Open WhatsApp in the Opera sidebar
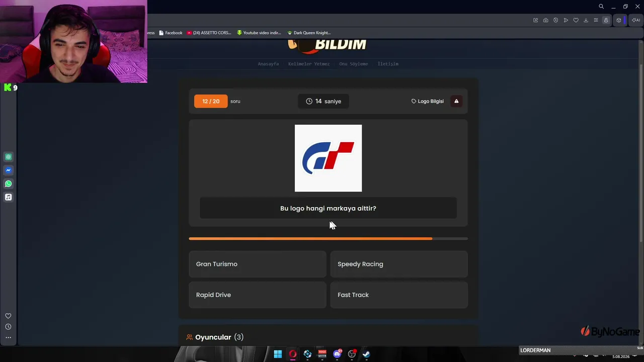This screenshot has width=644, height=362. [x=8, y=184]
